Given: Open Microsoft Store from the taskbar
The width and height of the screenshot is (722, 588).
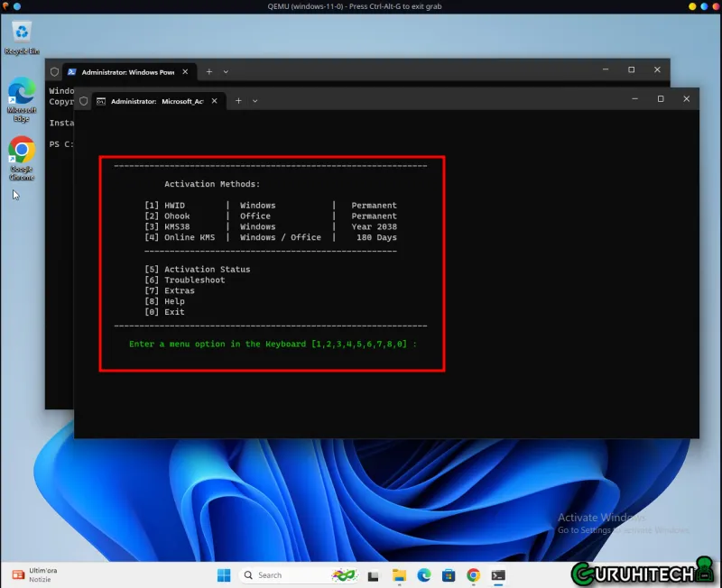Looking at the screenshot, I should tap(449, 575).
